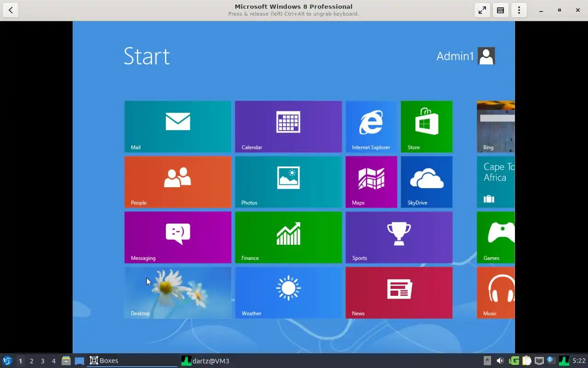Switch to workspace 4
588x368 pixels.
[x=53, y=361]
